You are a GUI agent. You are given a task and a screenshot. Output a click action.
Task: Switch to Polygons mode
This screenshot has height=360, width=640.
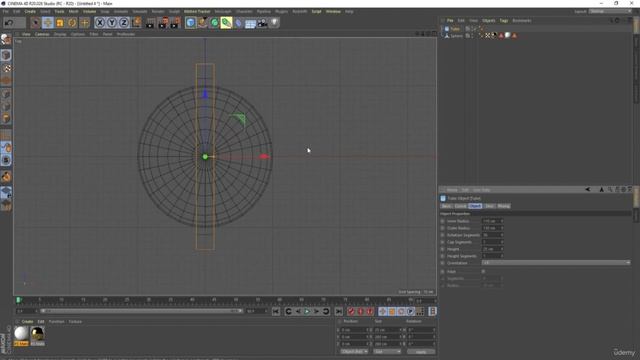coord(6,118)
